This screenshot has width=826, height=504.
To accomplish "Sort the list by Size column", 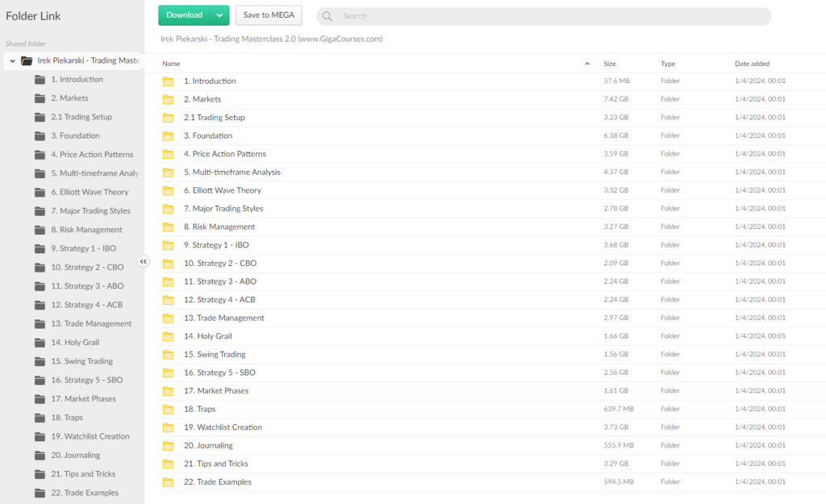I will [610, 64].
